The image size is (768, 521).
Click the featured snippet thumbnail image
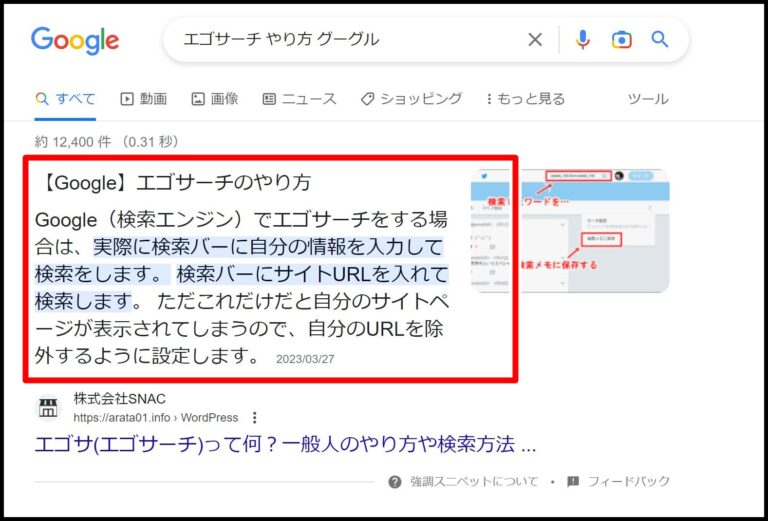(x=570, y=231)
